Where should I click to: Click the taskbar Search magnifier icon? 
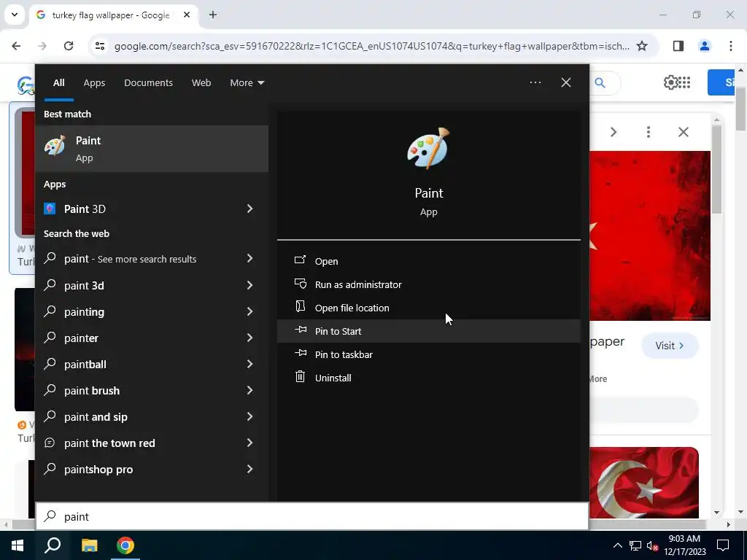53,545
